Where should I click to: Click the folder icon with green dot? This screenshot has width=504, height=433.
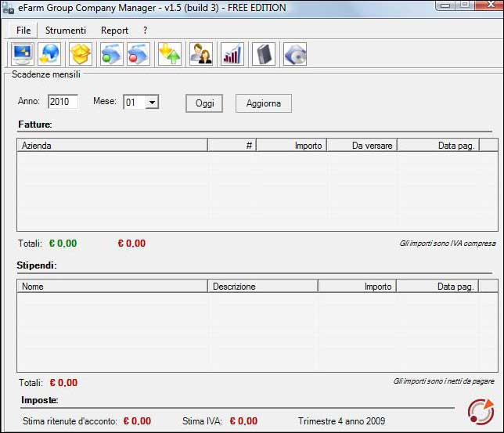coord(111,54)
